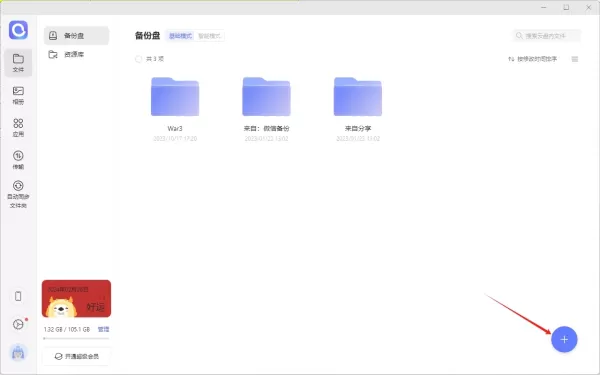The width and height of the screenshot is (600, 375).
Task: Open the 来自：微信备份 folder
Action: click(266, 96)
